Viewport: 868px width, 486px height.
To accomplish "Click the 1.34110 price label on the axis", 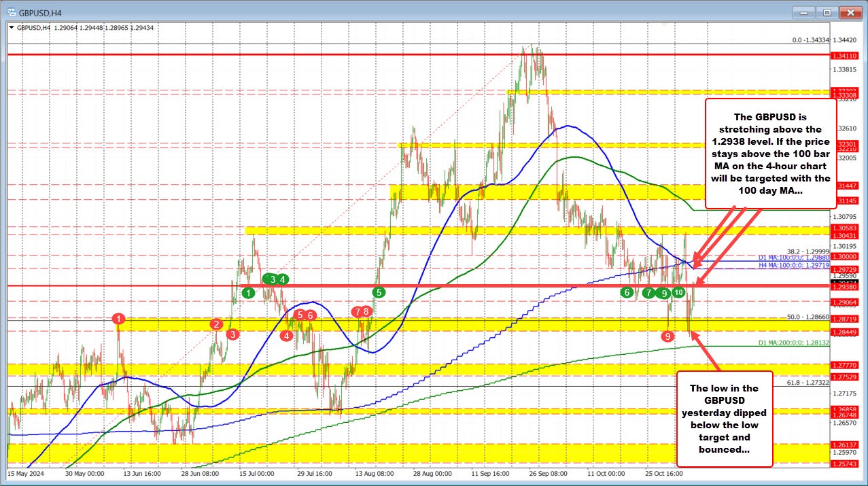I will [x=844, y=56].
